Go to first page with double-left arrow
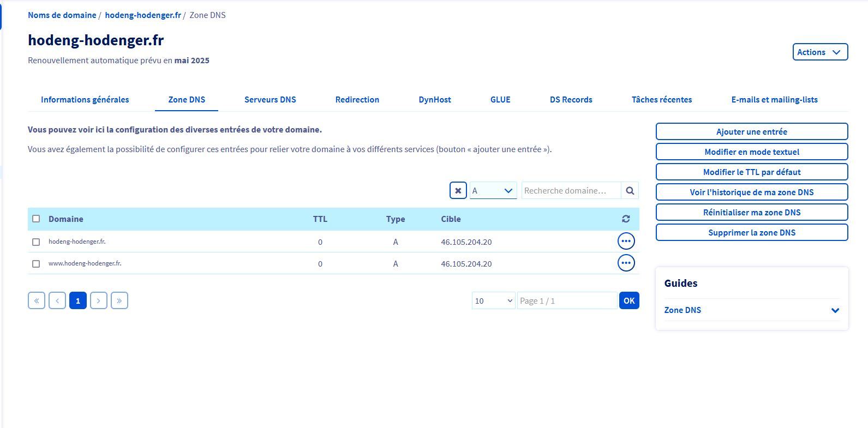 point(37,300)
